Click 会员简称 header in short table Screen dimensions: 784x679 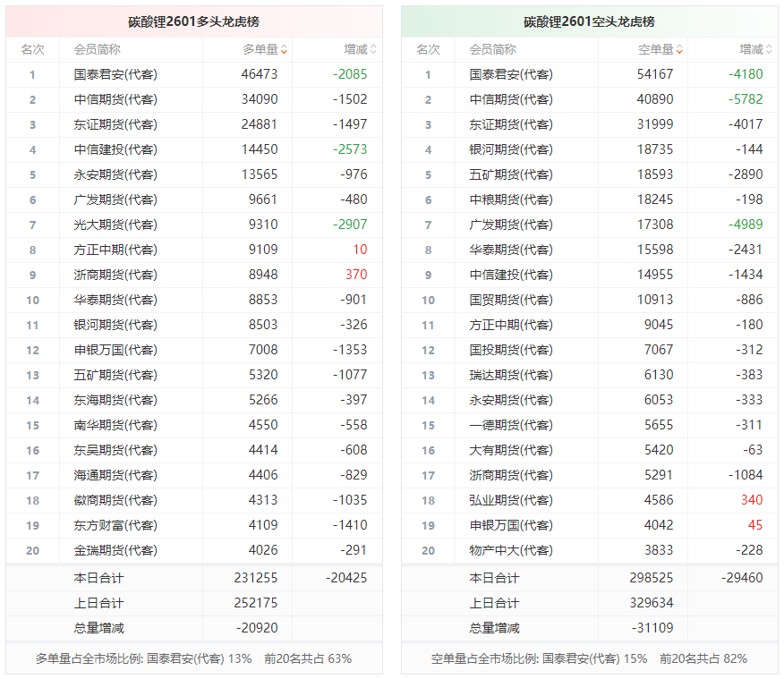(492, 49)
